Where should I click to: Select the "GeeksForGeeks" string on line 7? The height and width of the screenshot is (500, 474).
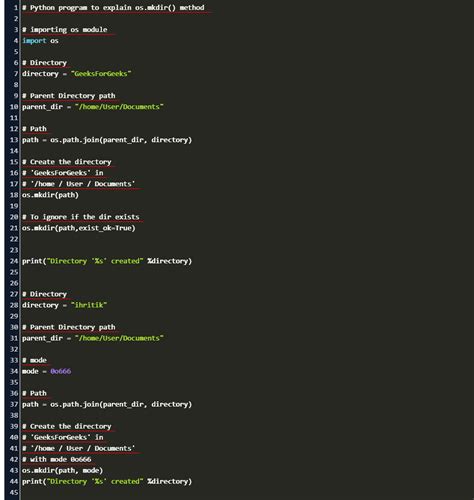coord(101,74)
